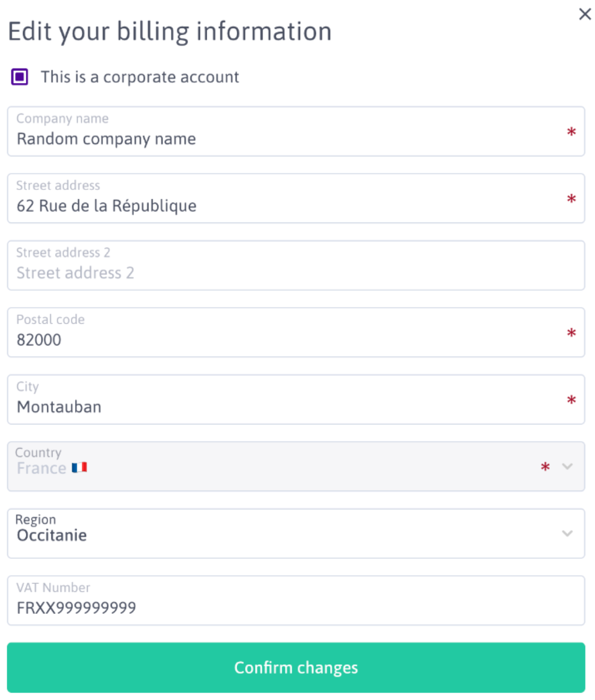
Task: Click the VAT Number input field
Action: click(x=283, y=607)
